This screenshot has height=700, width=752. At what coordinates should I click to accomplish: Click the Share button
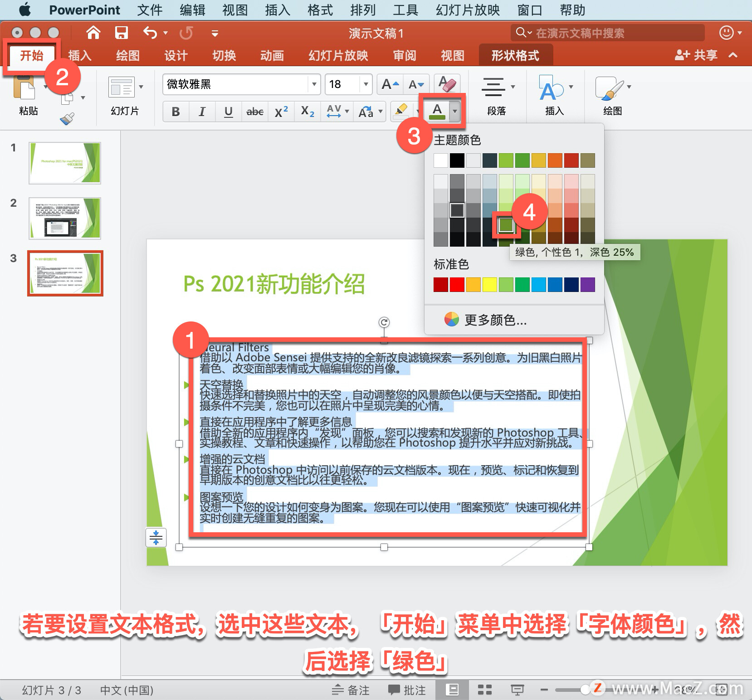click(x=696, y=55)
